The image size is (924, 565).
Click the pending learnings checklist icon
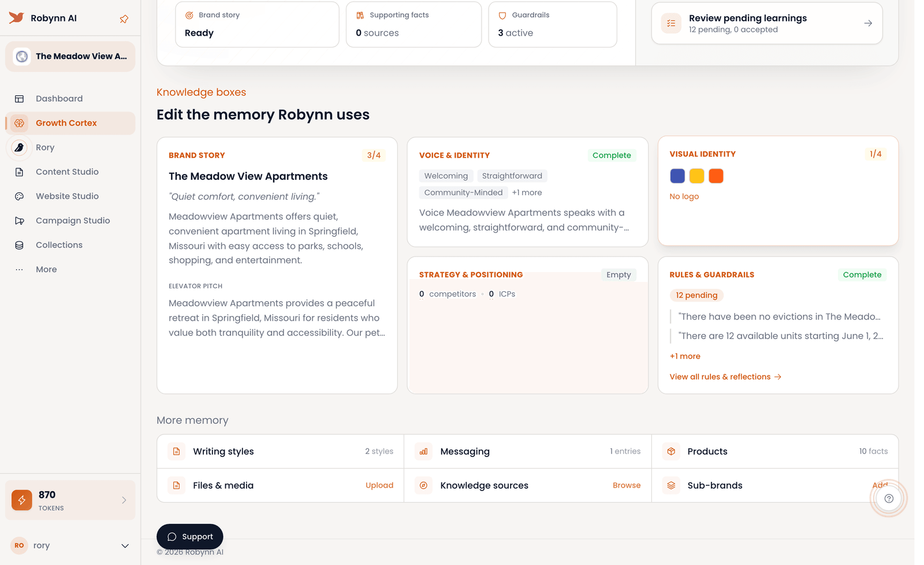(x=671, y=23)
